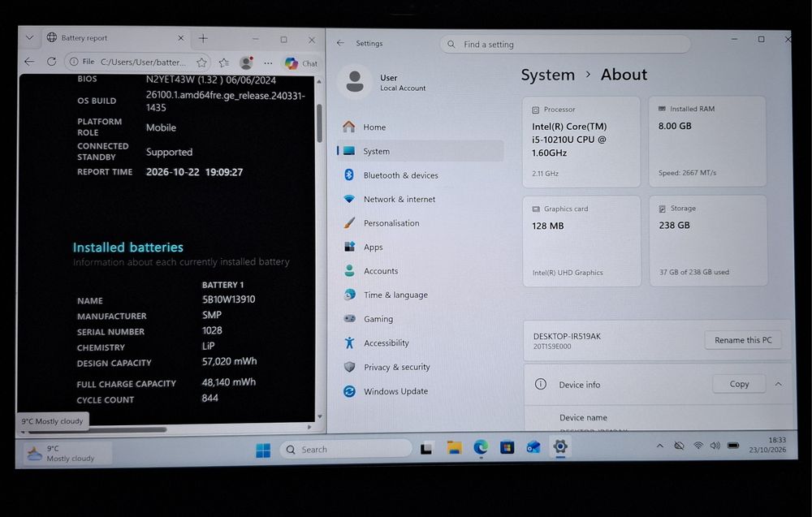Click the Storage info card
Screen dimensions: 812x517
708,241
